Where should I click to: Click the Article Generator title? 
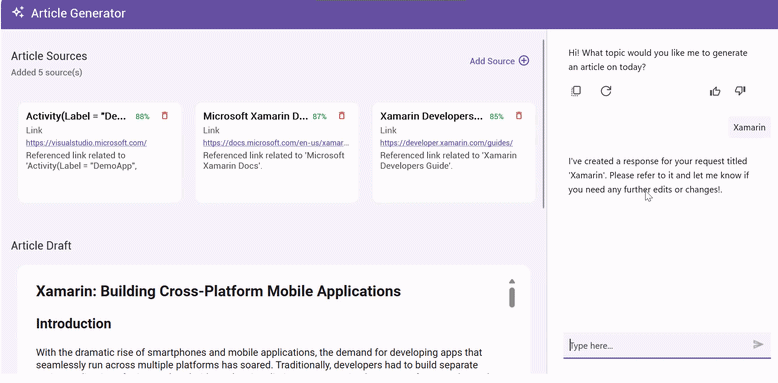[x=78, y=13]
